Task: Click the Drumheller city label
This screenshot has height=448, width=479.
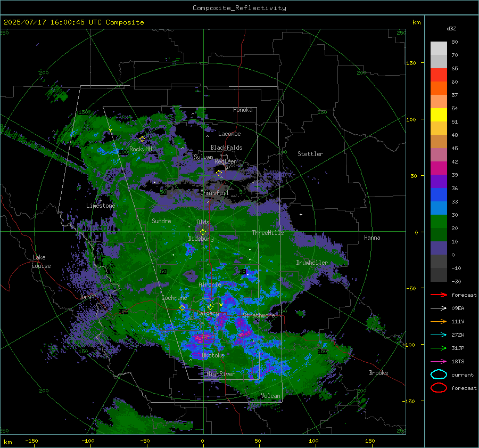Action: 312,263
